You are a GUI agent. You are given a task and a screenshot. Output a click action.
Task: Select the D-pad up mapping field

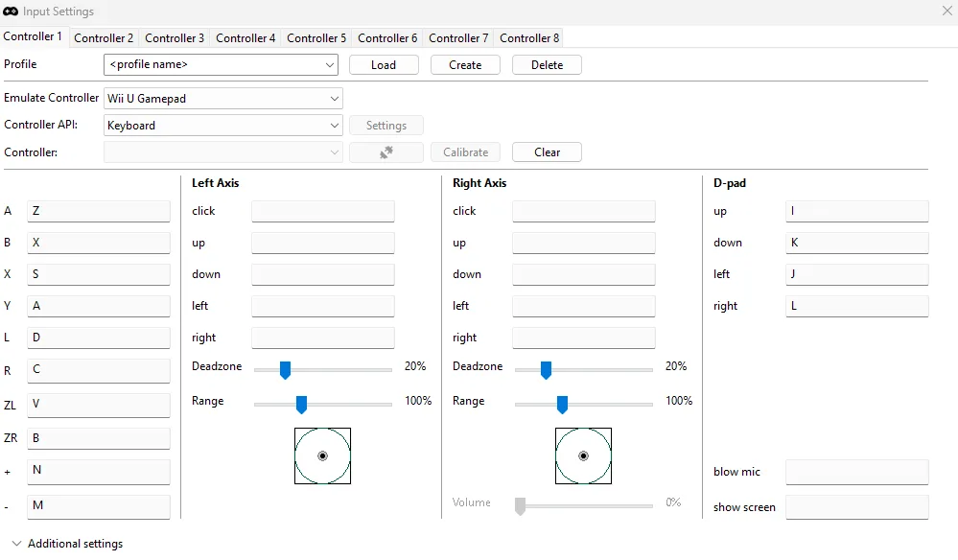coord(856,212)
